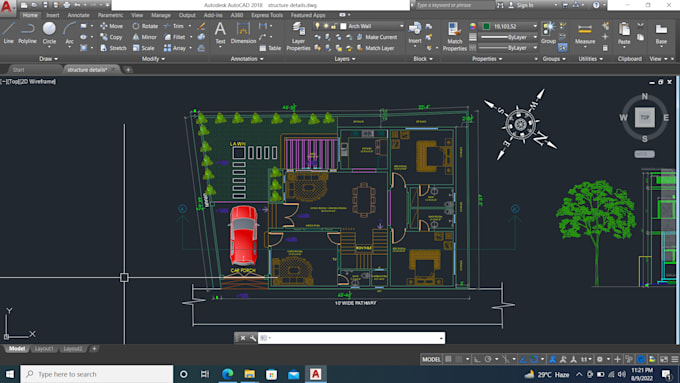680x383 pixels.
Task: Activate the Fillet command
Action: coord(175,37)
